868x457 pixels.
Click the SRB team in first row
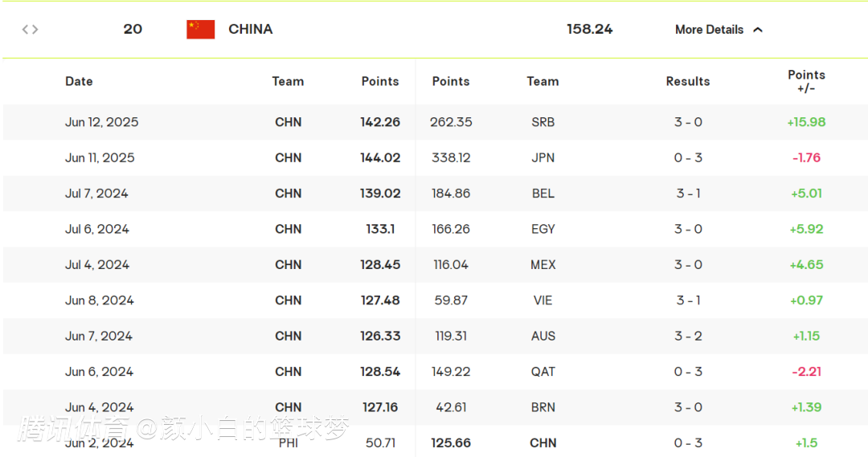(542, 122)
